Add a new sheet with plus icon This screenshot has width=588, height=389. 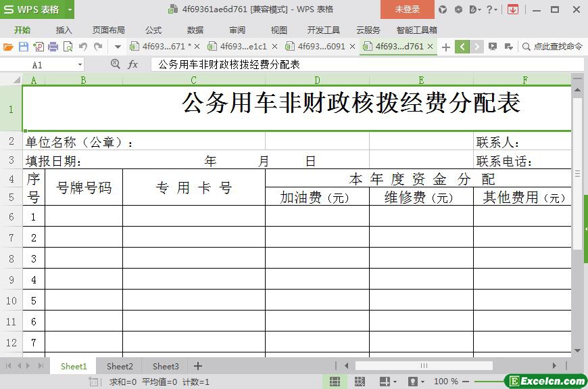(198, 366)
